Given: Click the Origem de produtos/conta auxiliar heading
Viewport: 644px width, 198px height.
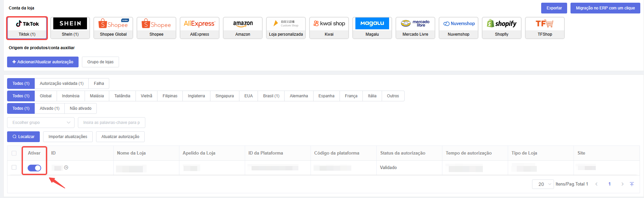Looking at the screenshot, I should 42,48.
